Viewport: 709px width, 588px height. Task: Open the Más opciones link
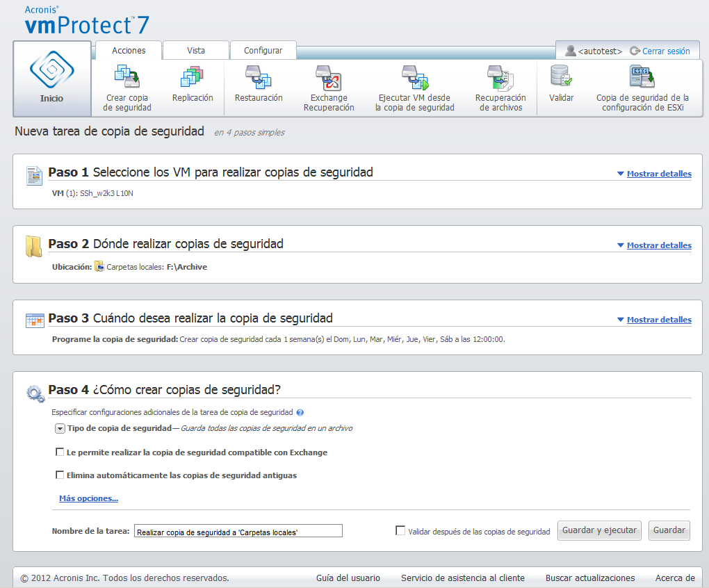coord(88,498)
